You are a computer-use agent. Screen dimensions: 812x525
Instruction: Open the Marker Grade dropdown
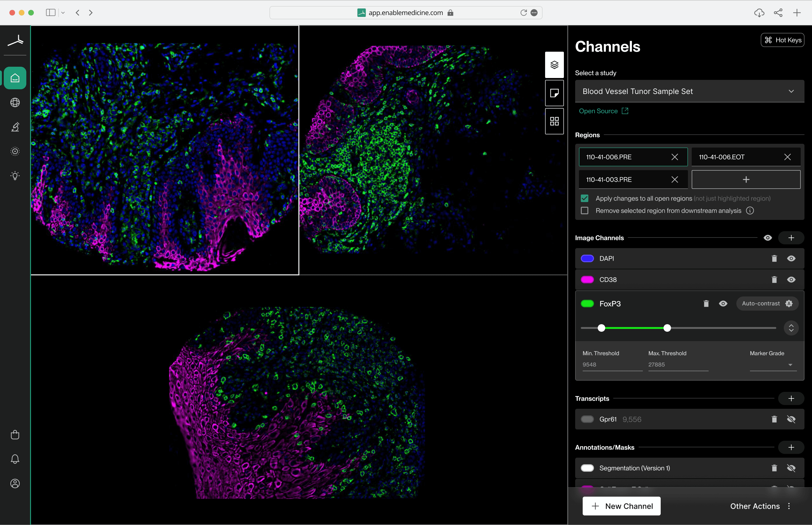[773, 365]
